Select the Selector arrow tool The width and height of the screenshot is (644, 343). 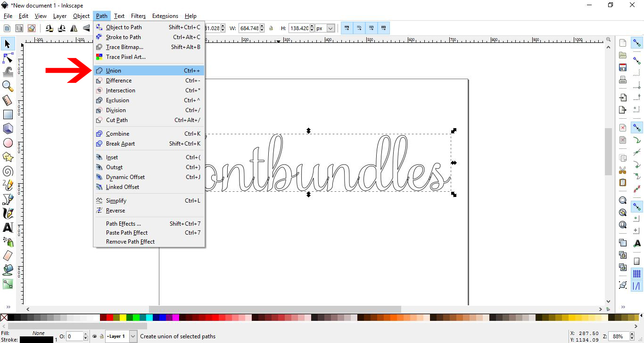pos(8,44)
